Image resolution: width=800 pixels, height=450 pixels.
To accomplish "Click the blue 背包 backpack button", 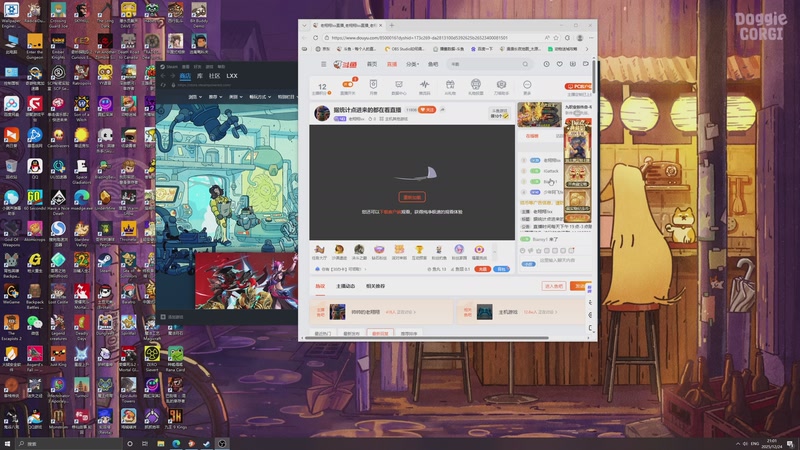I will click(501, 269).
